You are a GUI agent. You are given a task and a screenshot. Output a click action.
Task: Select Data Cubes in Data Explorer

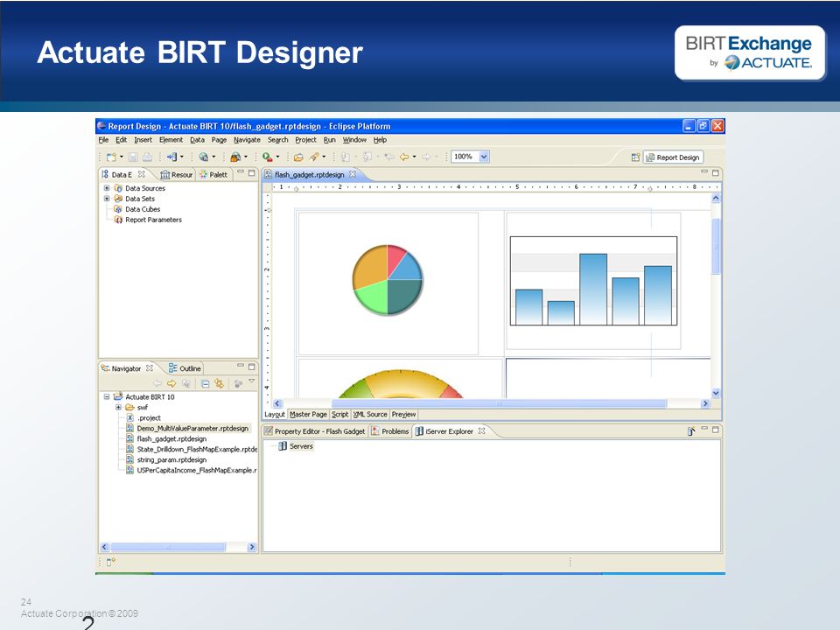pyautogui.click(x=143, y=209)
